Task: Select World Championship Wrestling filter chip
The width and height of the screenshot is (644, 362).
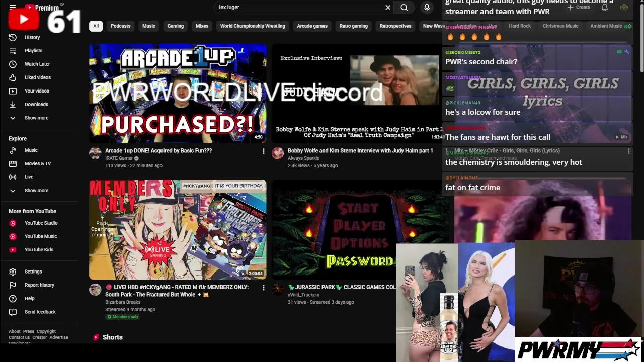Action: pyautogui.click(x=253, y=26)
